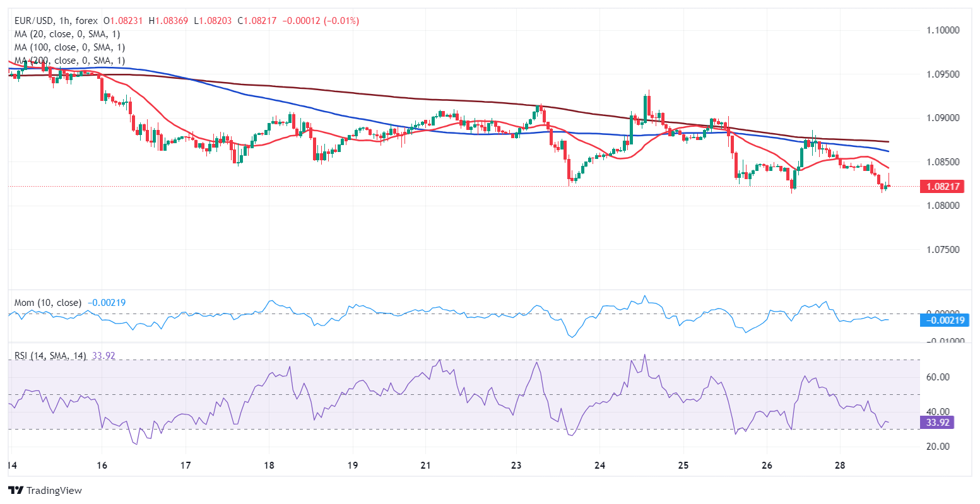Click the date label 26 on time axis

click(766, 466)
